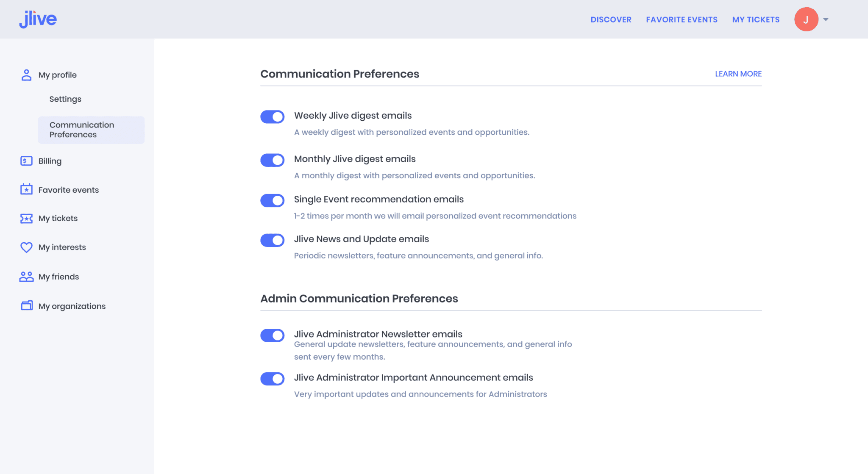This screenshot has width=868, height=474.
Task: Go to Favorite Events in top navigation
Action: pos(682,19)
